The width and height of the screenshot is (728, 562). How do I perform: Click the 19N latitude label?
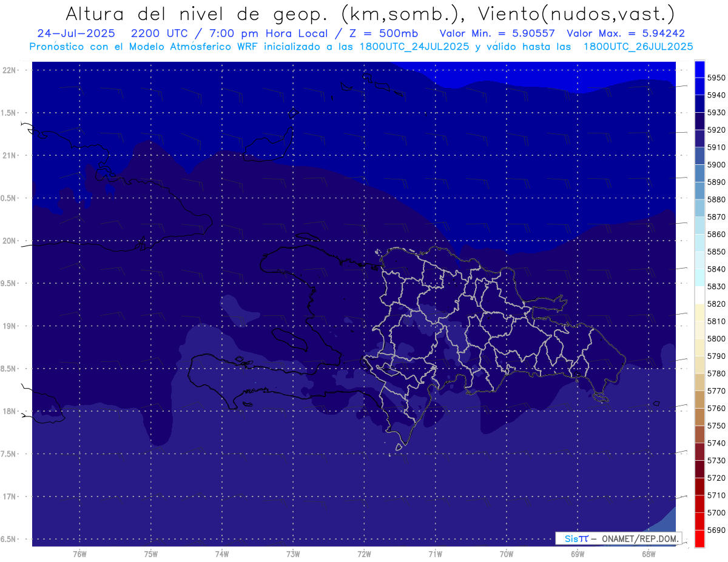coord(10,326)
